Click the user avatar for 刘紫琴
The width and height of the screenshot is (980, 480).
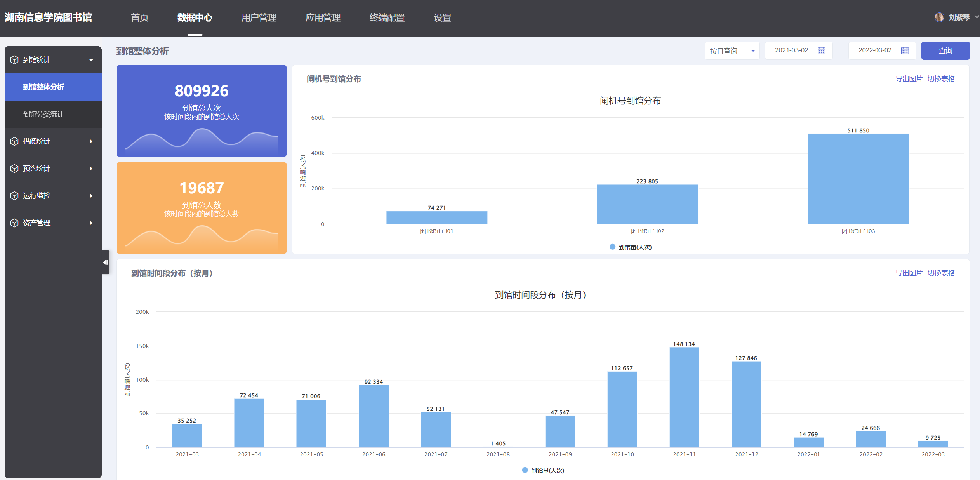[939, 17]
